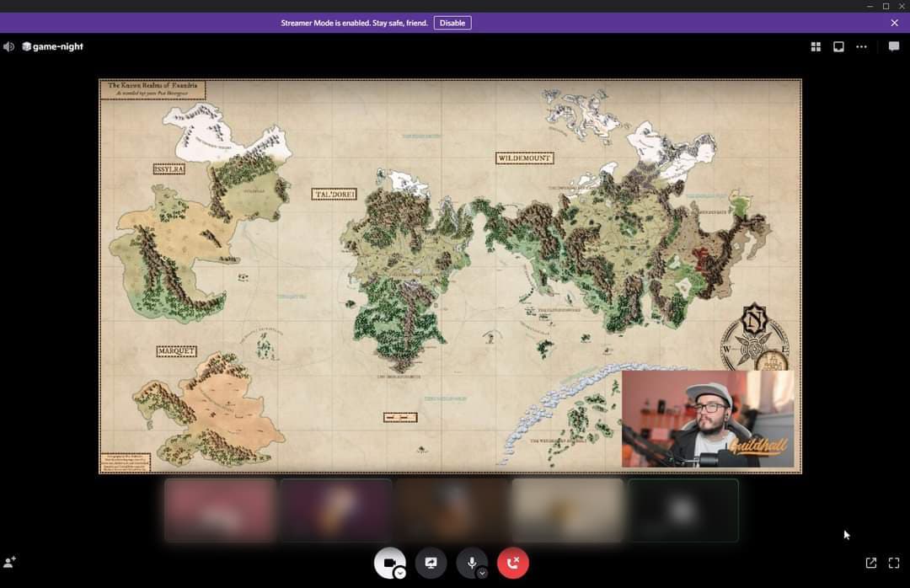Invite friends with add-user icon

10,562
